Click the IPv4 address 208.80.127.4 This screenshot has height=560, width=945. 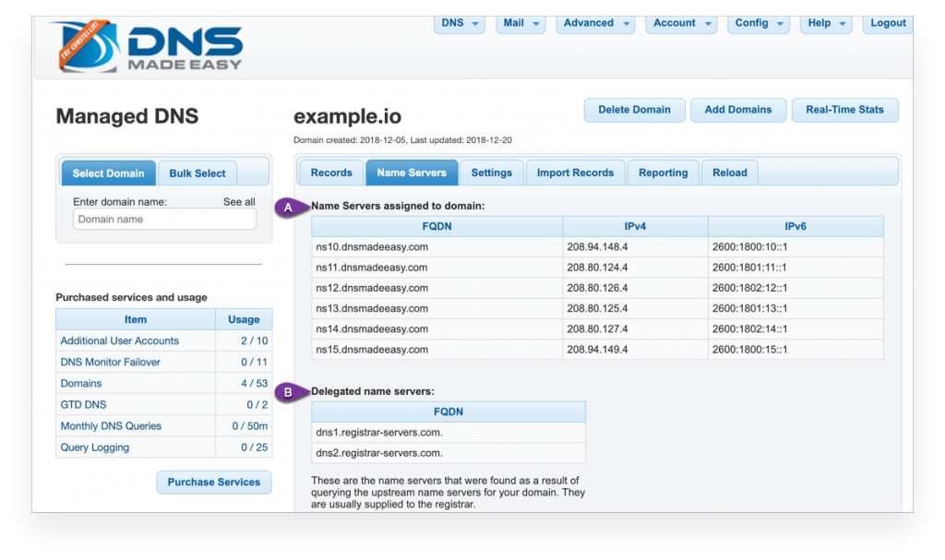click(x=597, y=328)
